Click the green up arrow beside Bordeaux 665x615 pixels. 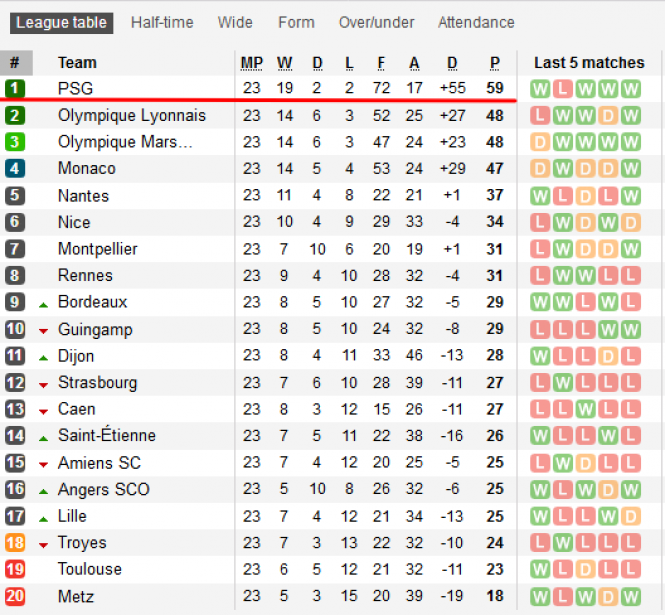click(x=43, y=305)
